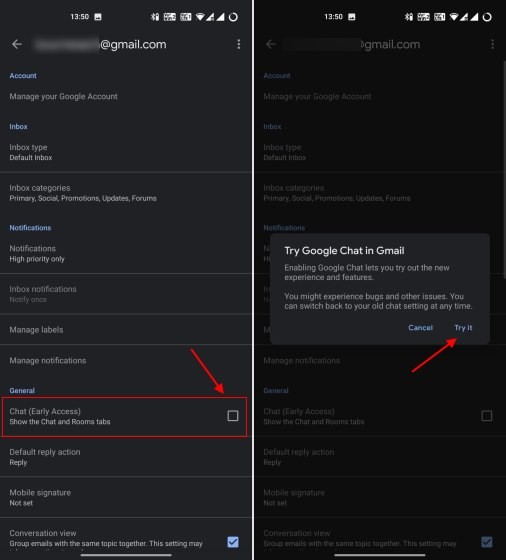Tap battery ring icon in right status bar
The image size is (506, 560).
click(x=487, y=17)
